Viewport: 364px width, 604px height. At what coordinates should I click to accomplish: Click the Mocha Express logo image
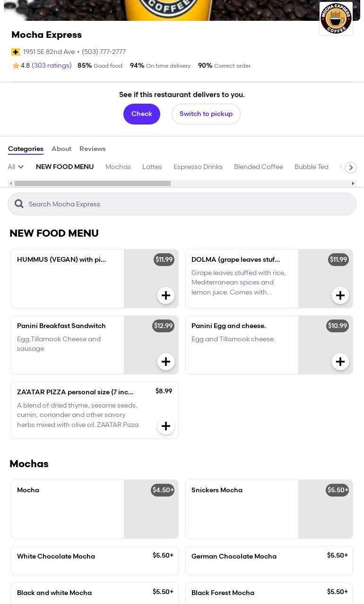tap(336, 18)
